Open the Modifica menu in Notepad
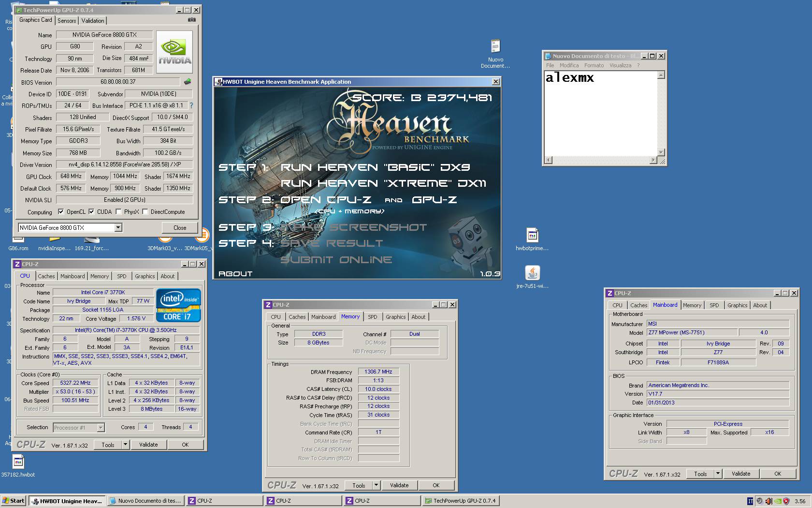 tap(569, 65)
